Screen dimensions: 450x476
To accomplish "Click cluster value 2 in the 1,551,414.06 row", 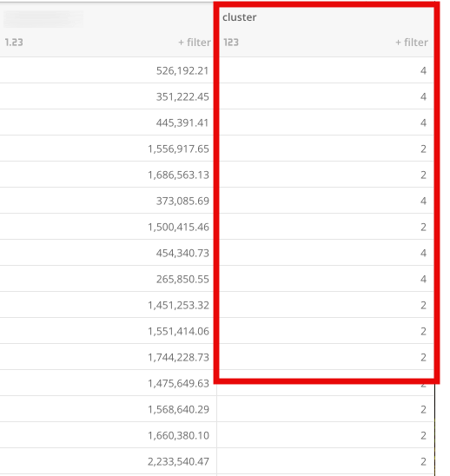I will [x=424, y=332].
